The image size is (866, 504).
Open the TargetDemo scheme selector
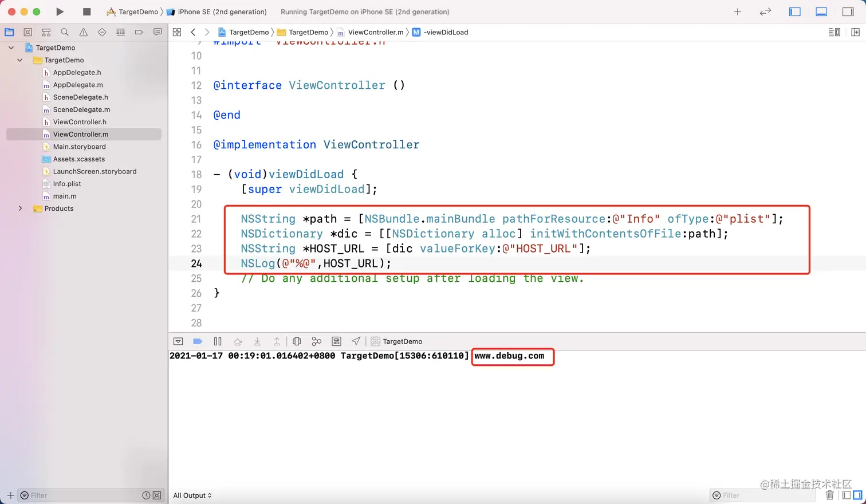pos(132,11)
